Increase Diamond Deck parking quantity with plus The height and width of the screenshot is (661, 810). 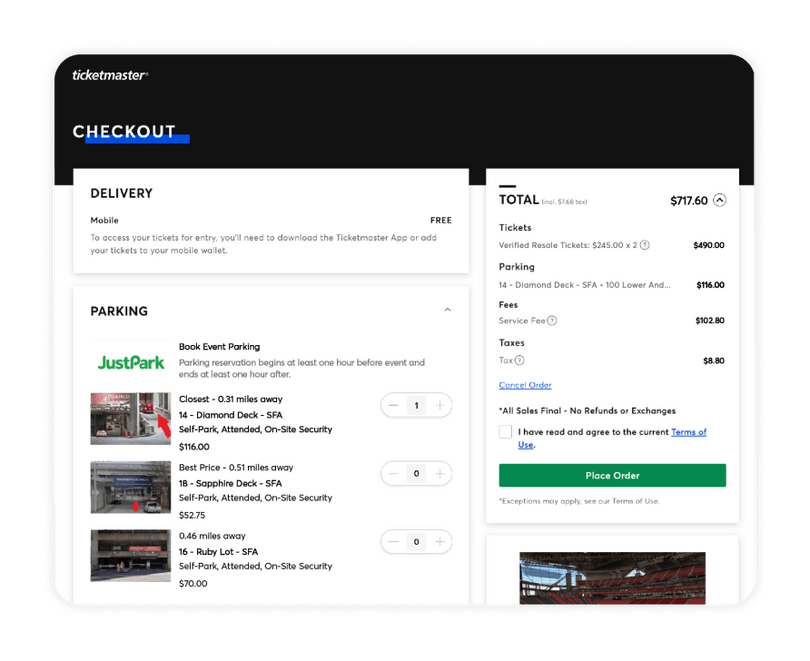(440, 405)
